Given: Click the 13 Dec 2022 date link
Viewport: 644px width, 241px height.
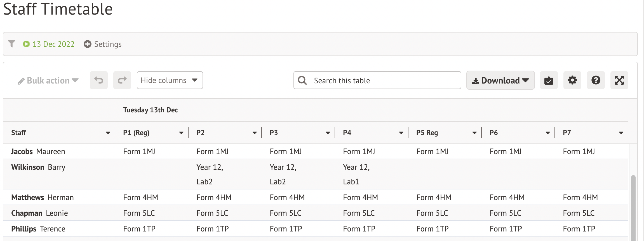Looking at the screenshot, I should coord(53,44).
